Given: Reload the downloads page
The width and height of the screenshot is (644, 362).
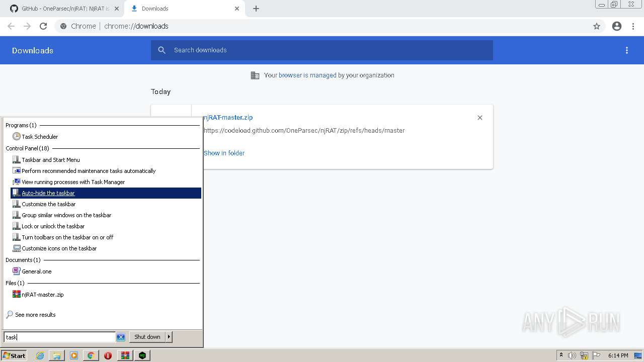Looking at the screenshot, I should coord(43,26).
